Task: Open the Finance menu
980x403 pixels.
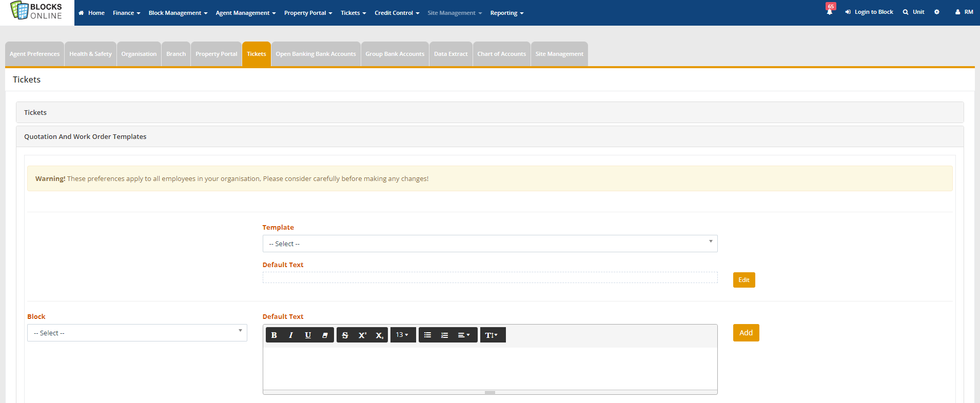Action: click(x=126, y=13)
